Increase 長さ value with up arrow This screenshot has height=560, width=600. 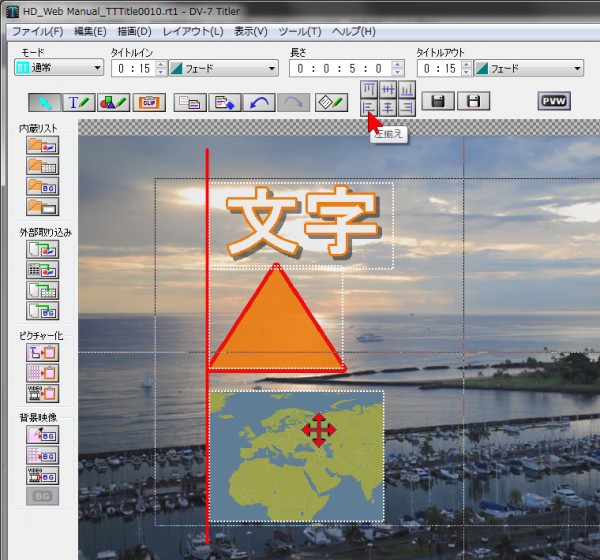point(398,64)
